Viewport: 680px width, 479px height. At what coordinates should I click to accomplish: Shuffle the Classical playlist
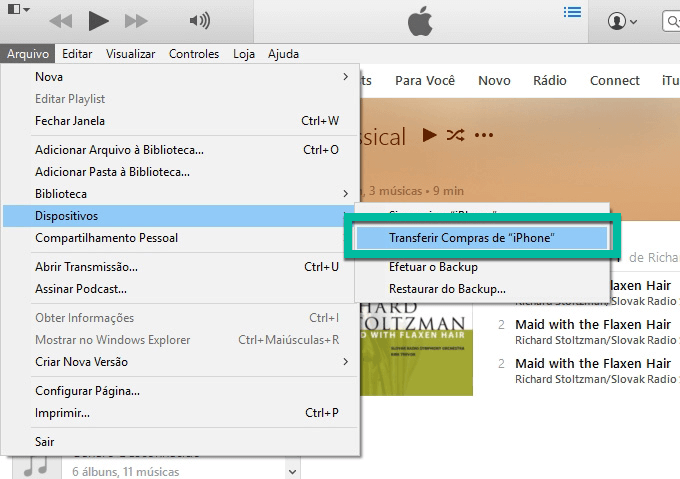pyautogui.click(x=455, y=135)
